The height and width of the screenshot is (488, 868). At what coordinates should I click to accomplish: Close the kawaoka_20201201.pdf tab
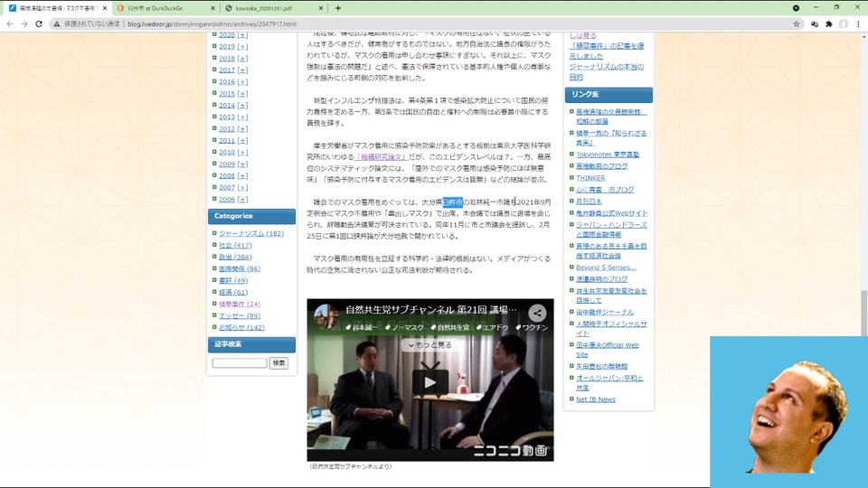(x=320, y=8)
